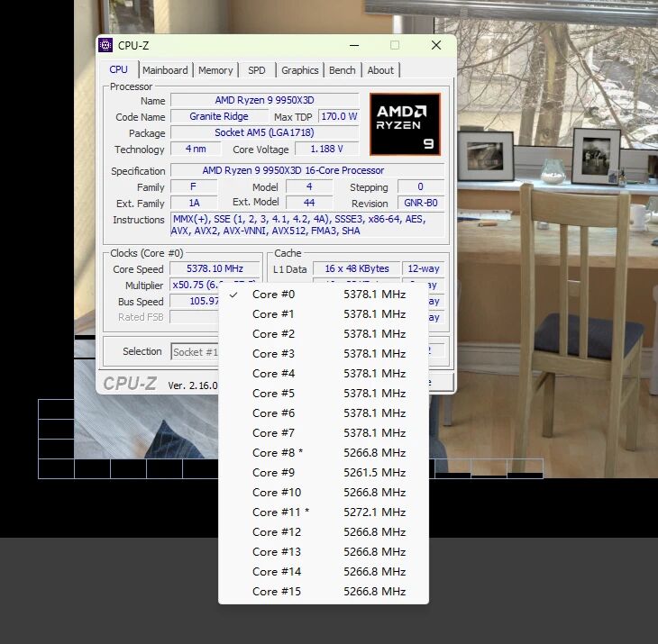This screenshot has height=644, width=658.
Task: Select Core #5 from popup
Action: point(324,394)
